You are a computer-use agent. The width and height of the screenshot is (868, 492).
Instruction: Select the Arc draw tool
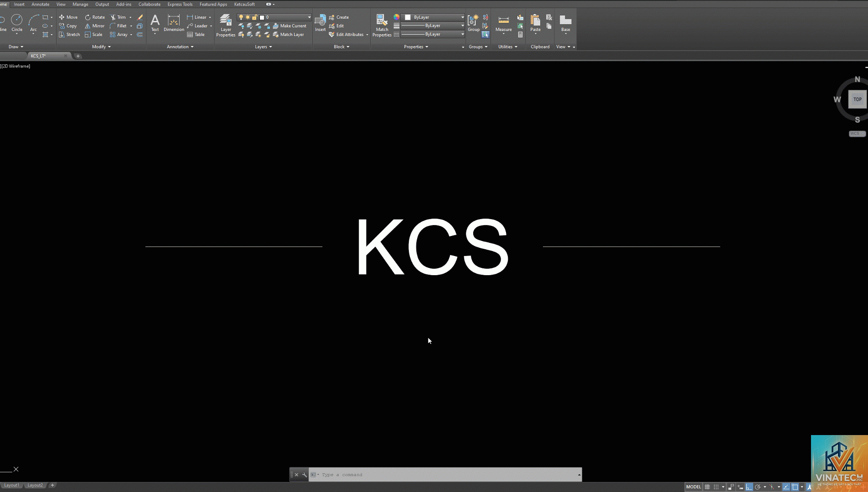pos(33,23)
